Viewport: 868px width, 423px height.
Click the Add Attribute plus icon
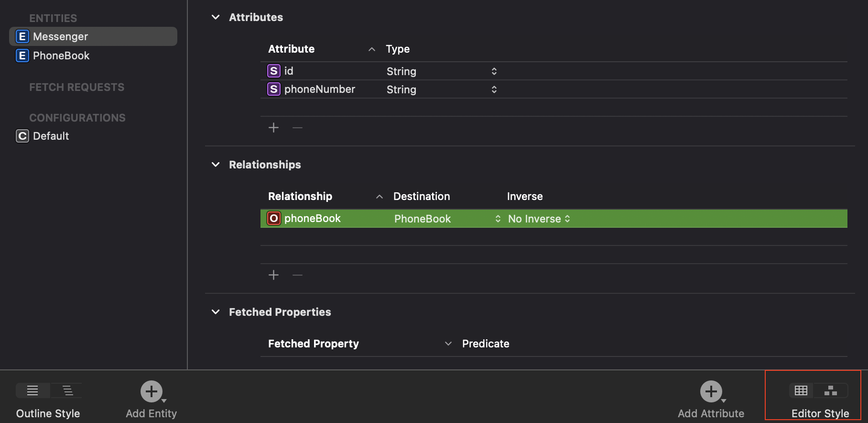[x=711, y=391]
